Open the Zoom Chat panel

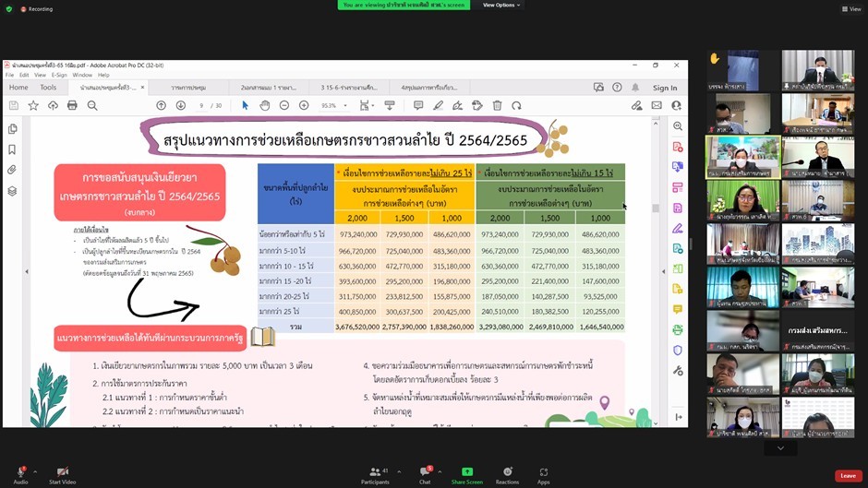(x=425, y=475)
